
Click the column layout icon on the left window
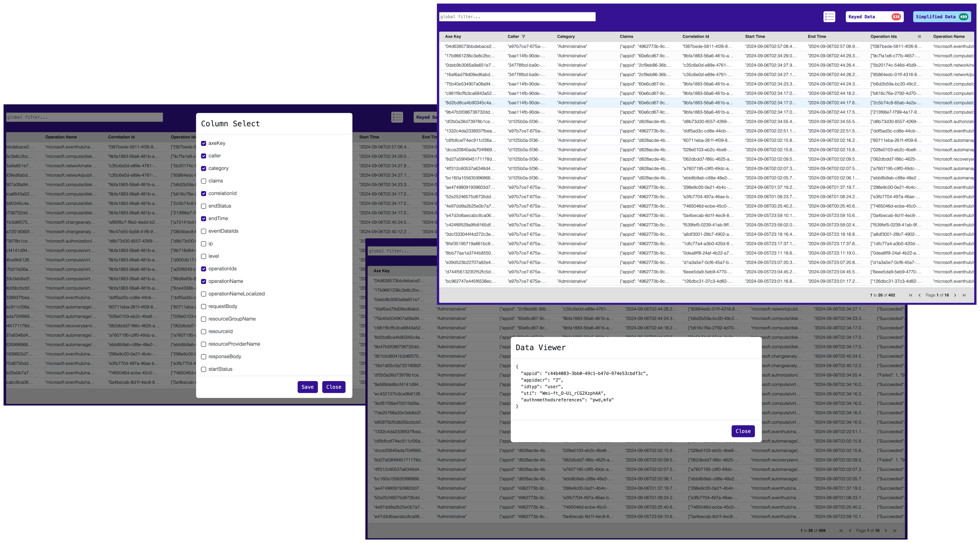pyautogui.click(x=397, y=117)
